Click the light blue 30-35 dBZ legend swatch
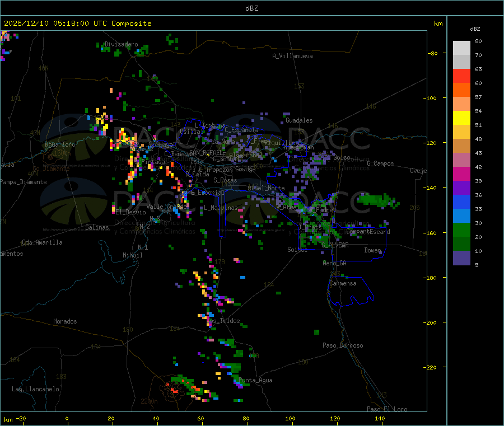This screenshot has height=426, width=504. [461, 216]
